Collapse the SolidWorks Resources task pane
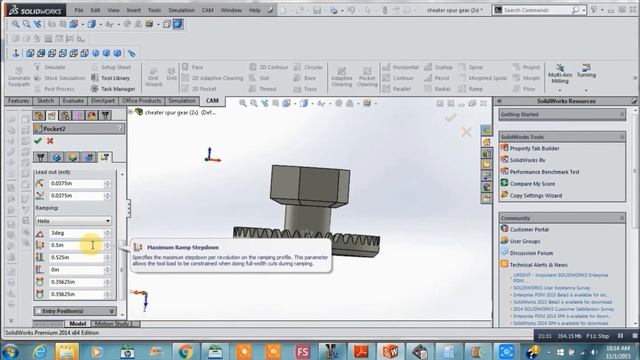This screenshot has width=640, height=360. pyautogui.click(x=499, y=101)
